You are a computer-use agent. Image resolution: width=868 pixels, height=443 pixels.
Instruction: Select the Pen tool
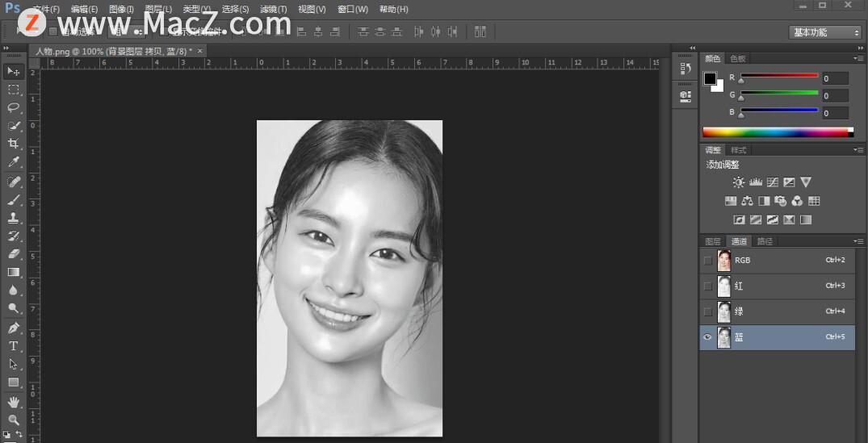[14, 328]
